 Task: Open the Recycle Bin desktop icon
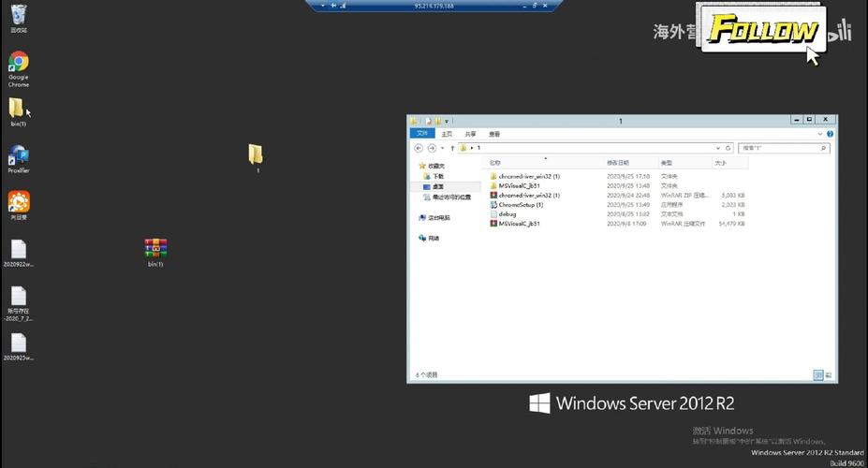click(19, 19)
